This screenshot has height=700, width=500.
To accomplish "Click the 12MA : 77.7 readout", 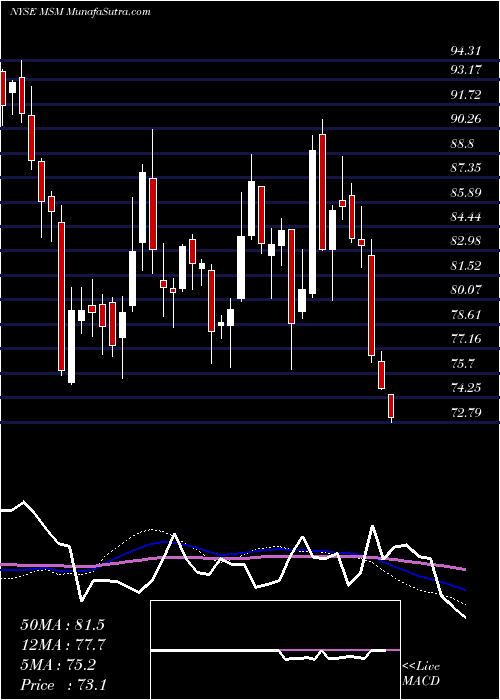I will (62, 645).
